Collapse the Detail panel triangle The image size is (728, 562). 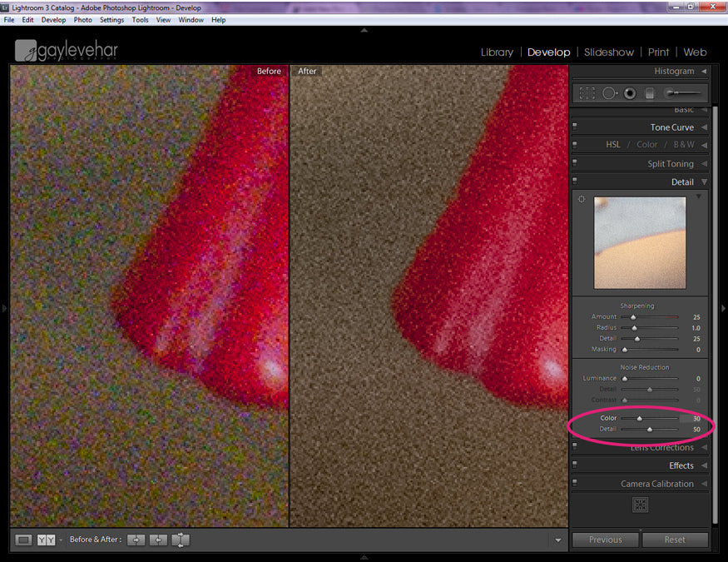[704, 182]
